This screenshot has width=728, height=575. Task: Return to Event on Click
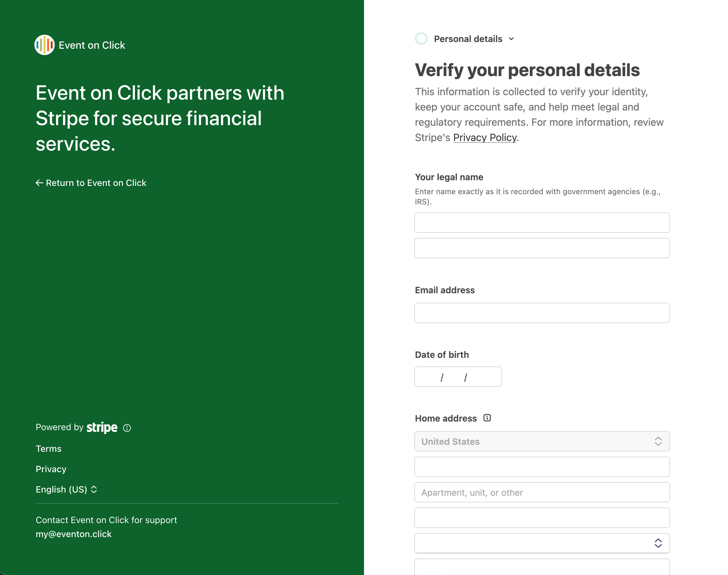click(x=95, y=183)
